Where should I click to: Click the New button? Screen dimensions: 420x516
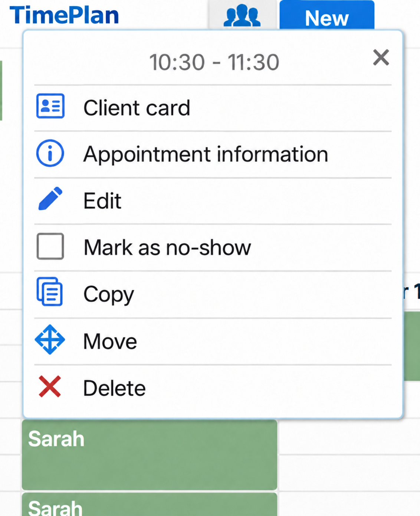(327, 15)
